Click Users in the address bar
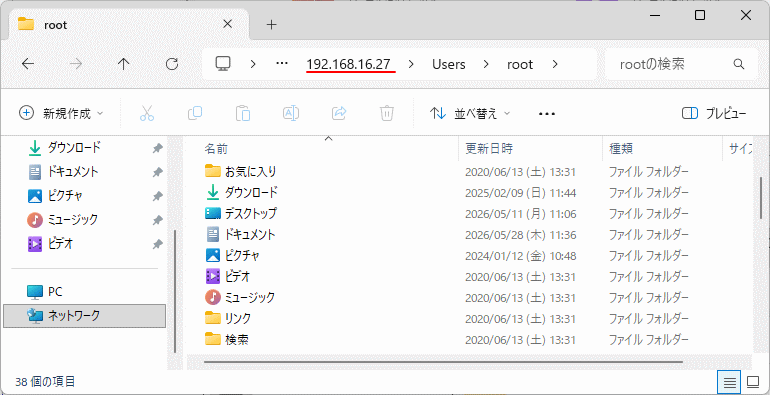 tap(449, 64)
